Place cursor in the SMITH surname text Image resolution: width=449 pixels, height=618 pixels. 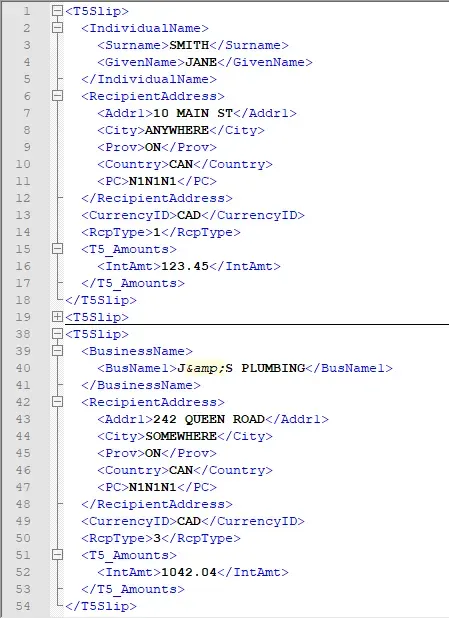click(189, 45)
